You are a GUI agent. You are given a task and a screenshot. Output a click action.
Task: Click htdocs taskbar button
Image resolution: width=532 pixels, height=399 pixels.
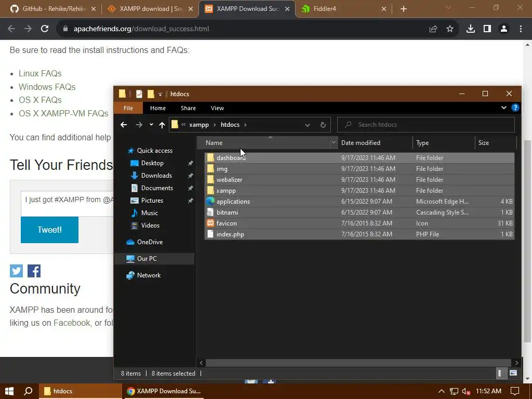coord(80,391)
